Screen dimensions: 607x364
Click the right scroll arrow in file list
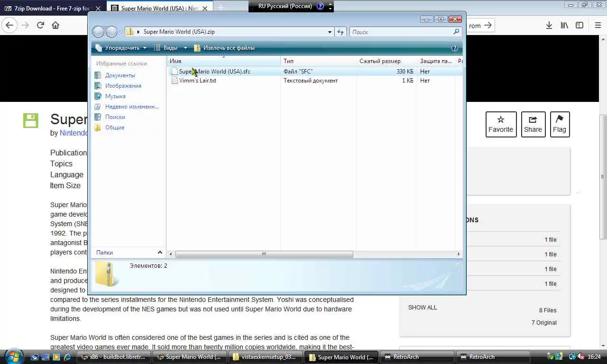tap(459, 254)
